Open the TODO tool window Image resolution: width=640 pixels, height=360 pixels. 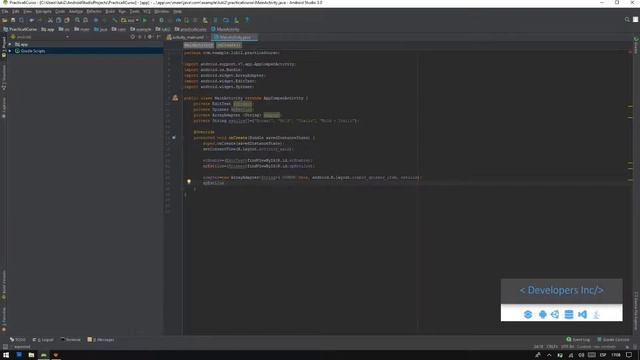point(18,340)
